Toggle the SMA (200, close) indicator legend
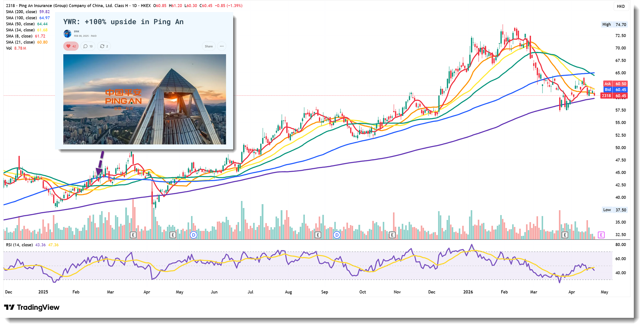 coord(21,12)
